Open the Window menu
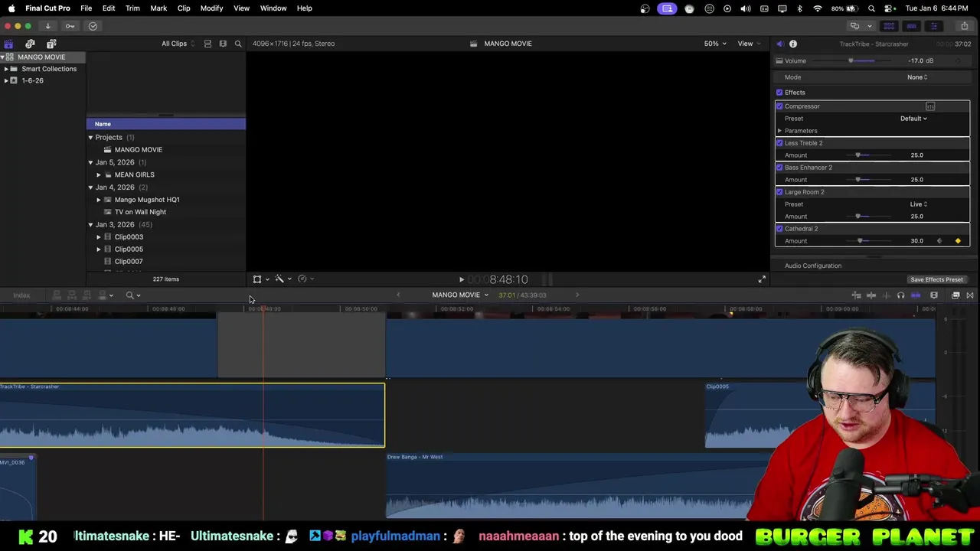This screenshot has height=551, width=980. [273, 8]
